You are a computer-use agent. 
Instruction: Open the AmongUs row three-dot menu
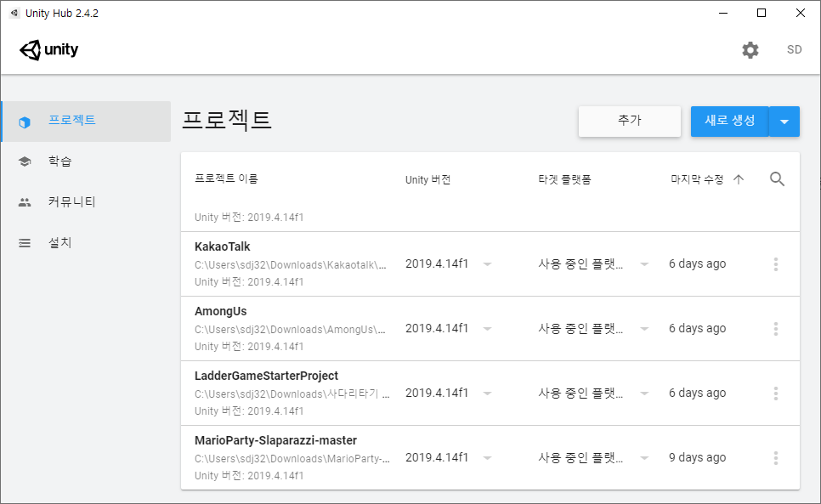tap(775, 329)
